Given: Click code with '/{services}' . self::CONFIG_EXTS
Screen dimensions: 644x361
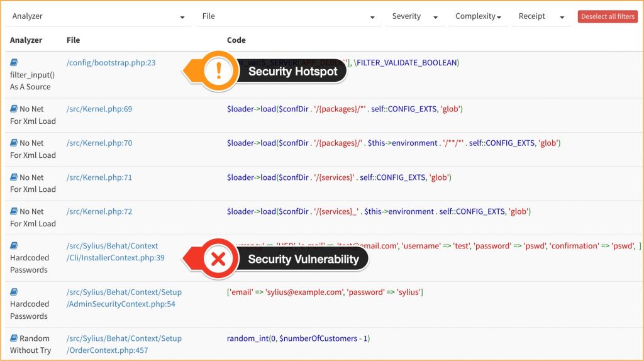Looking at the screenshot, I should pyautogui.click(x=339, y=177).
